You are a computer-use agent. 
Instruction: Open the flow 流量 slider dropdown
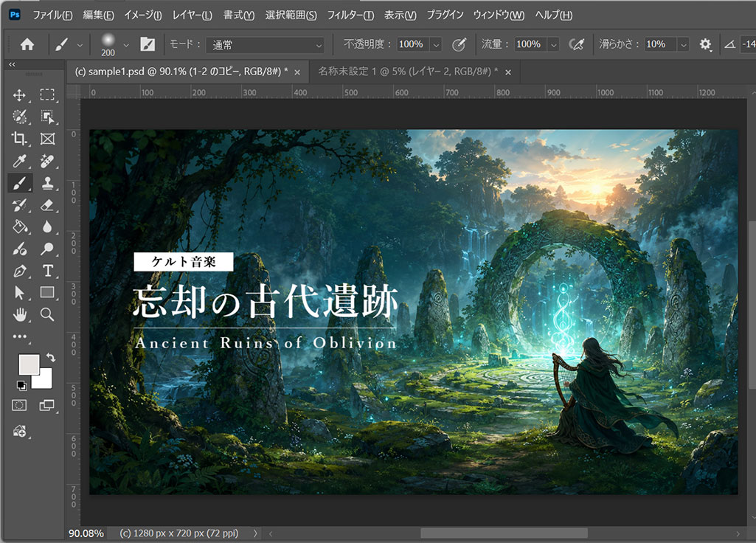click(x=553, y=45)
